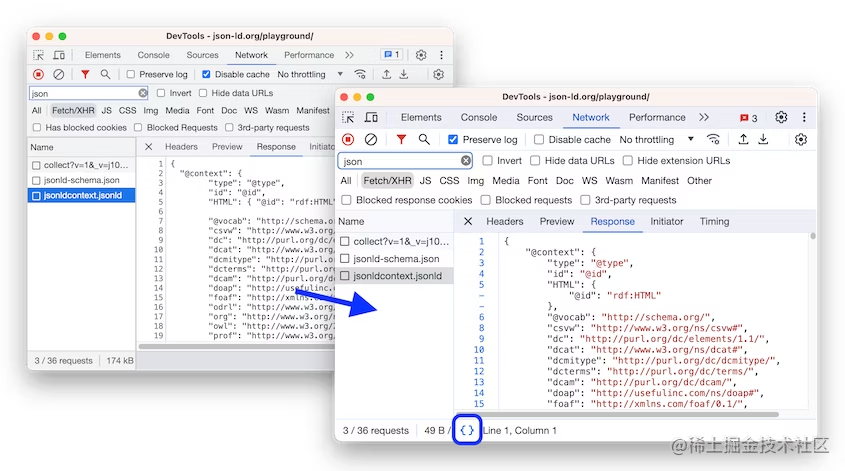
Task: Click record network log icon in front window
Action: [x=348, y=140]
